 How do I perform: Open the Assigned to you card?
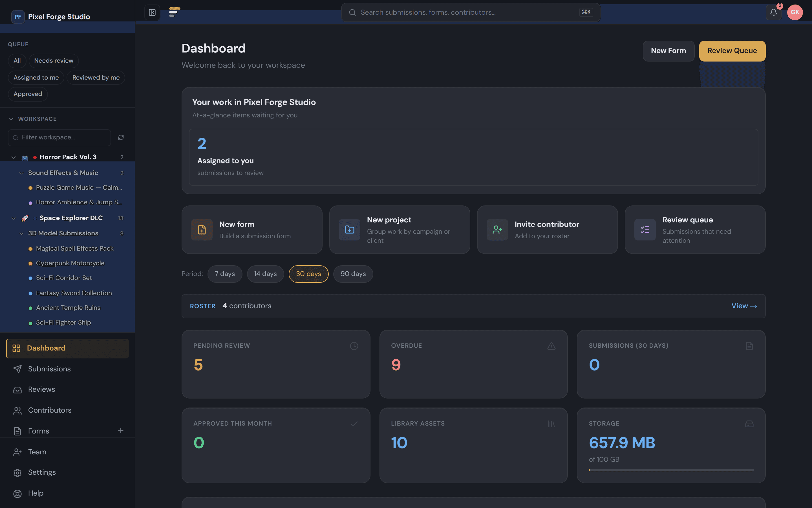tap(473, 157)
